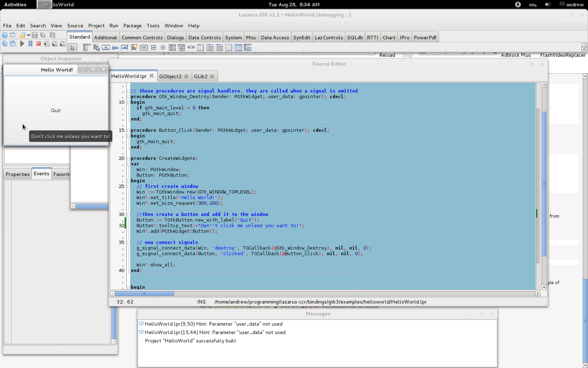
Task: Click Adblock Plus in background browser
Action: click(516, 55)
